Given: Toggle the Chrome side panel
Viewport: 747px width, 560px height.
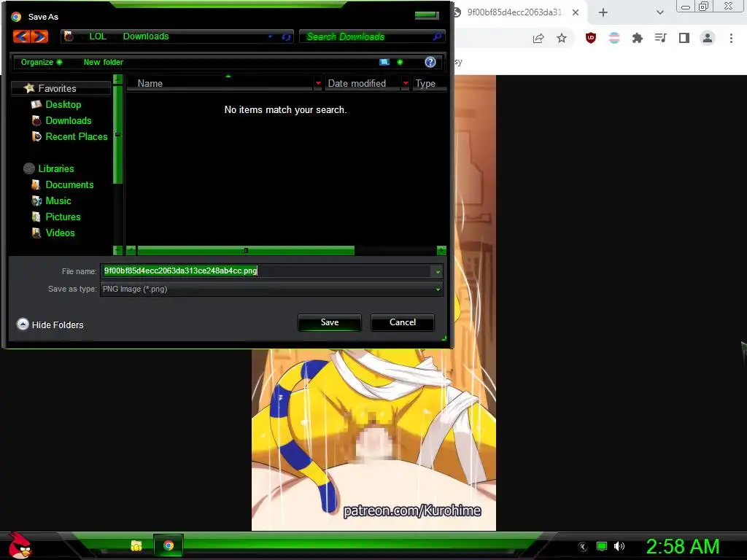Looking at the screenshot, I should 684,38.
